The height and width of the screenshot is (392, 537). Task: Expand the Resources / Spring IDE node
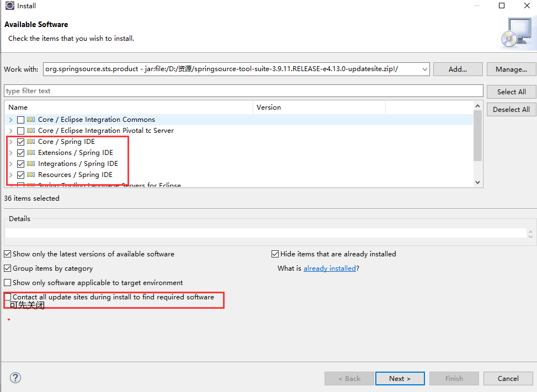(x=10, y=174)
